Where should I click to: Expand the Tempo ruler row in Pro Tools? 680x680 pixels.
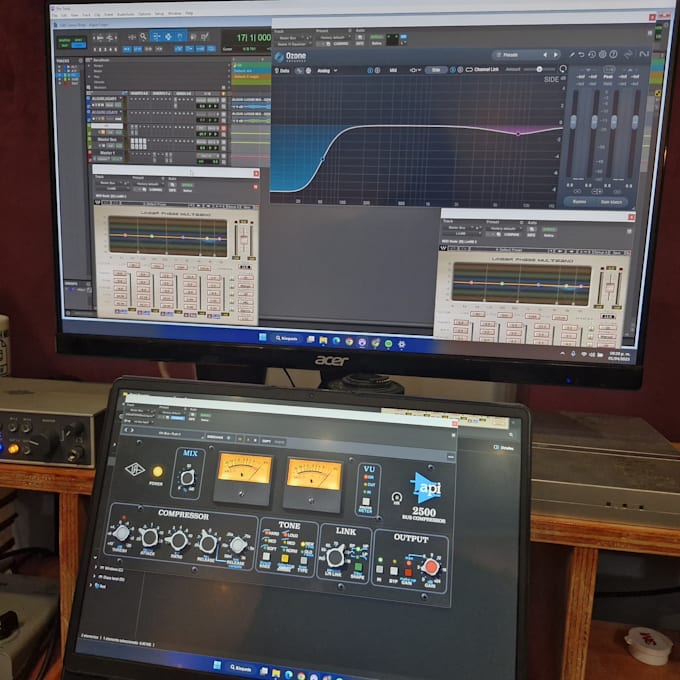(x=89, y=66)
